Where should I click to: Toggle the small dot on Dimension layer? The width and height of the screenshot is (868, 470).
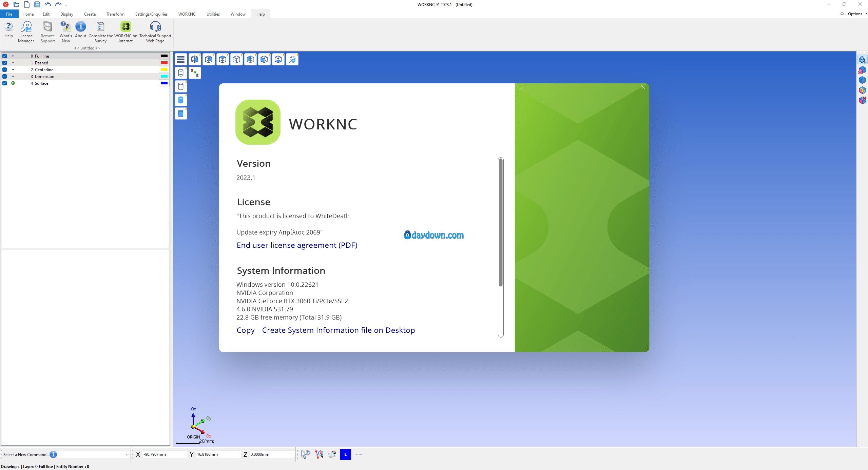[13, 76]
